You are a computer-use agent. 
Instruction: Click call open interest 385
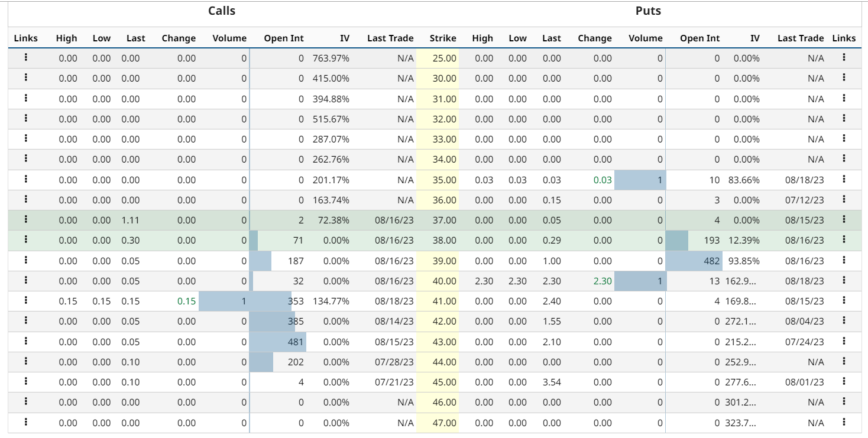pos(295,321)
